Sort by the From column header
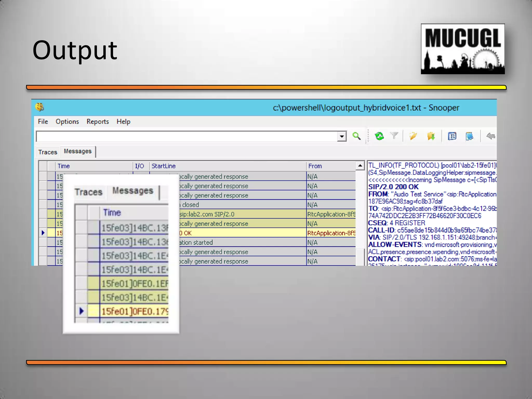532x399 pixels. pyautogui.click(x=315, y=166)
